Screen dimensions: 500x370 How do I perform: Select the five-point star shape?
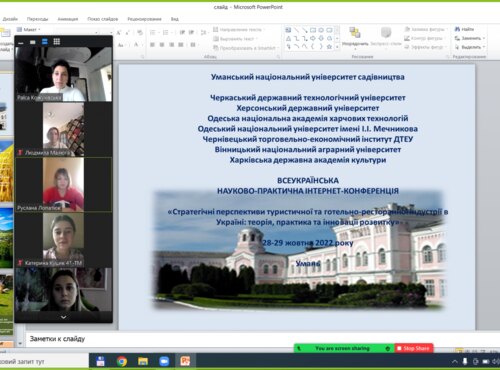pyautogui.click(x=329, y=47)
